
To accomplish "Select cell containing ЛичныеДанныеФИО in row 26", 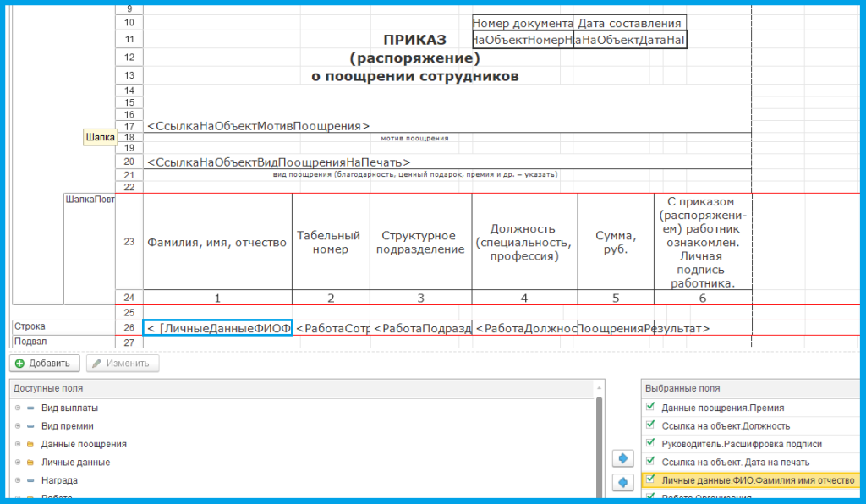I will click(x=218, y=328).
